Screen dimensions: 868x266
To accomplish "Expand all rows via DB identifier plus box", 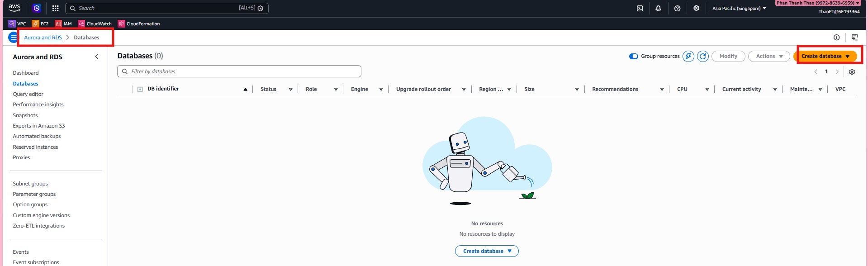I will [x=140, y=89].
